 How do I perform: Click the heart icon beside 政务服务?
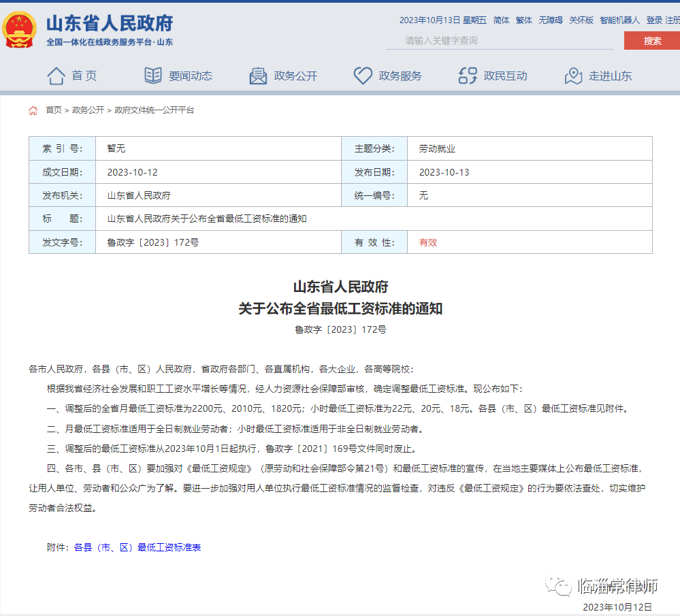pyautogui.click(x=363, y=76)
